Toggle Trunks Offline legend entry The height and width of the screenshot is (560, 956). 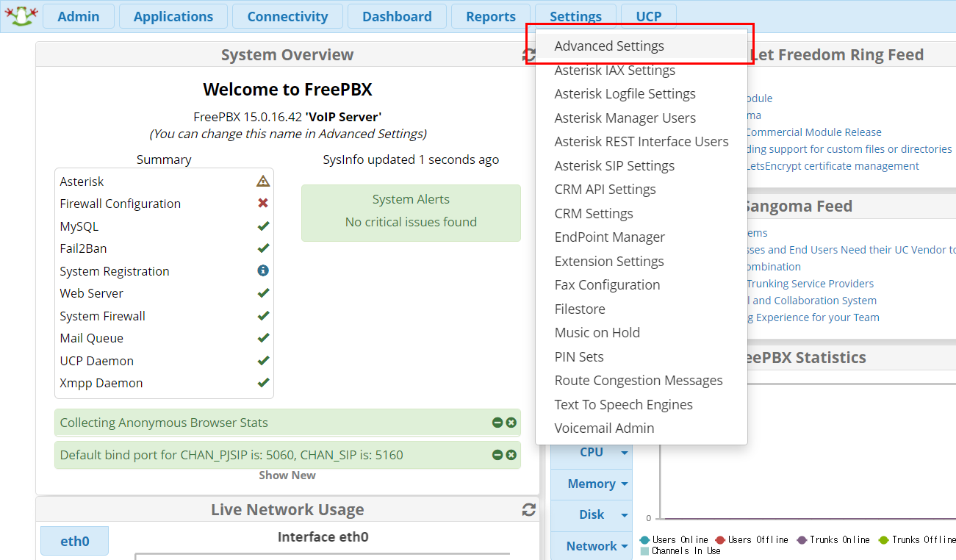click(x=916, y=540)
